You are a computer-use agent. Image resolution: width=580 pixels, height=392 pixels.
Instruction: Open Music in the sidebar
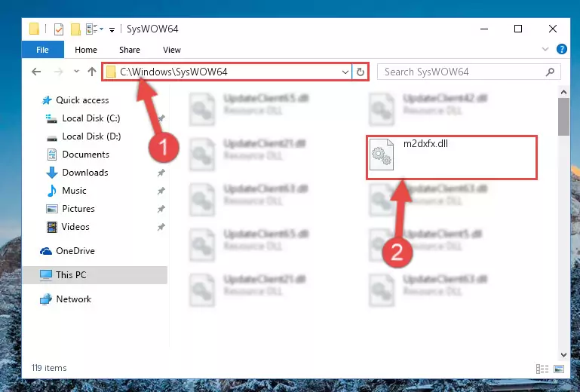click(x=74, y=191)
